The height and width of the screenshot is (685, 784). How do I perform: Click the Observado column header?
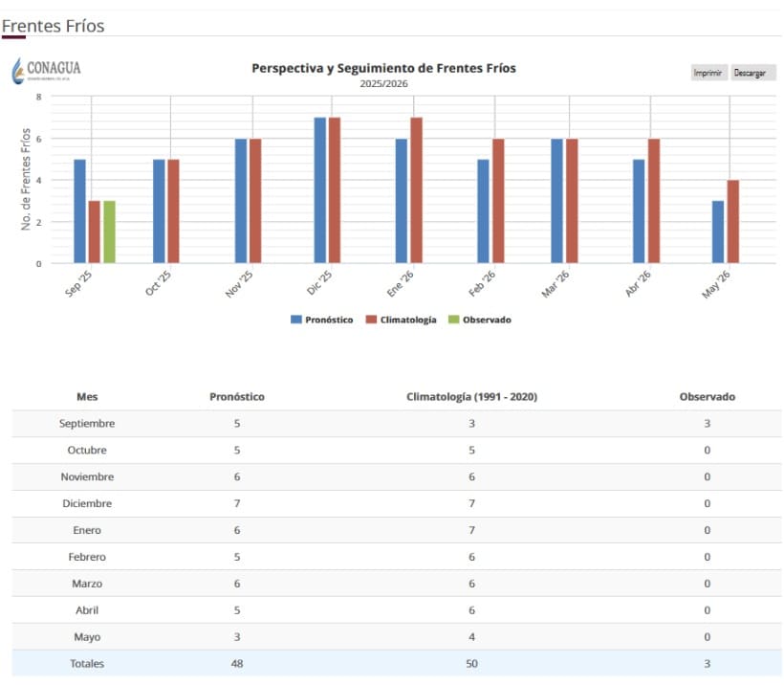[707, 396]
